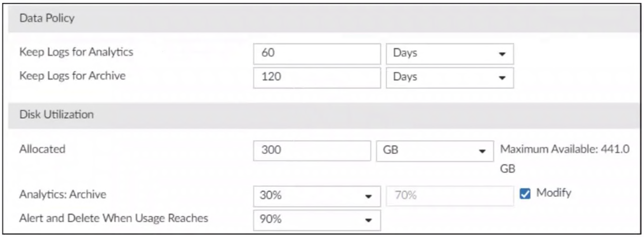Click the caret arrow on Archive Days dropdown
The height and width of the screenshot is (237, 644).
coord(502,78)
